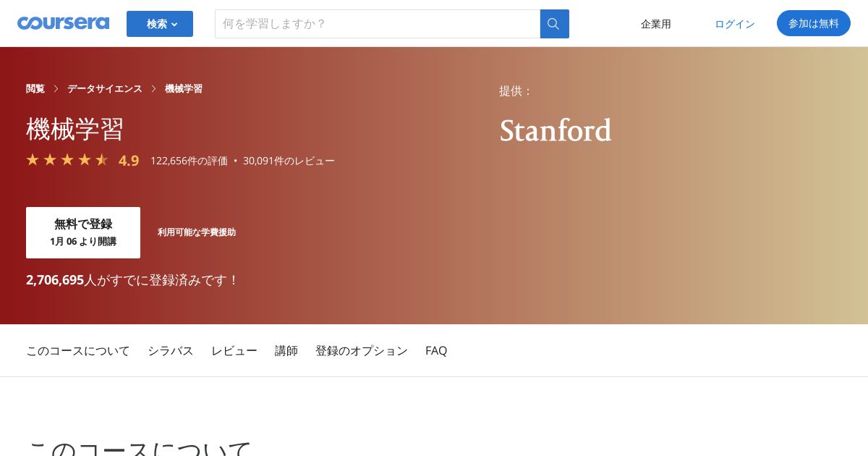This screenshot has width=868, height=456.
Task: Switch to シラバス tab
Action: tap(171, 350)
